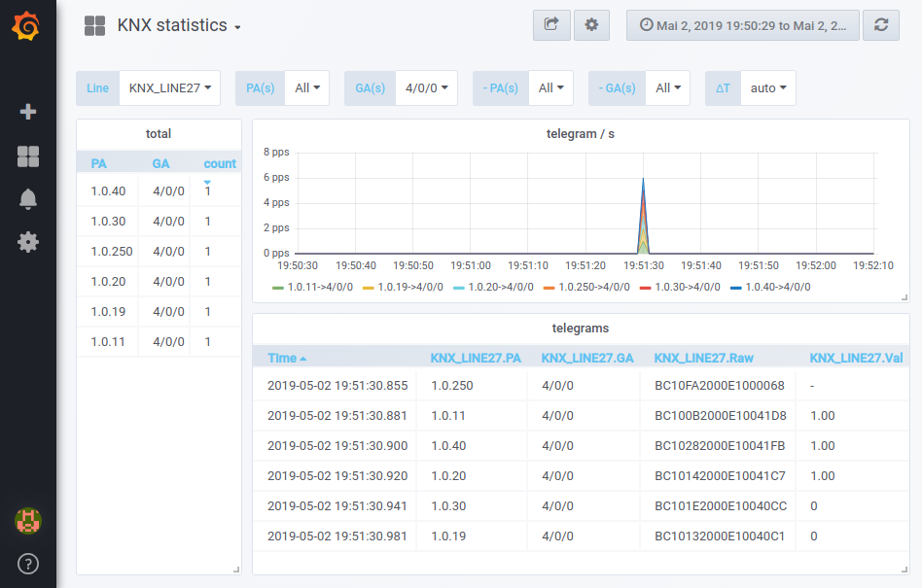Viewport: 922px width, 588px height.
Task: Share the dashboard via share icon
Action: point(551,25)
